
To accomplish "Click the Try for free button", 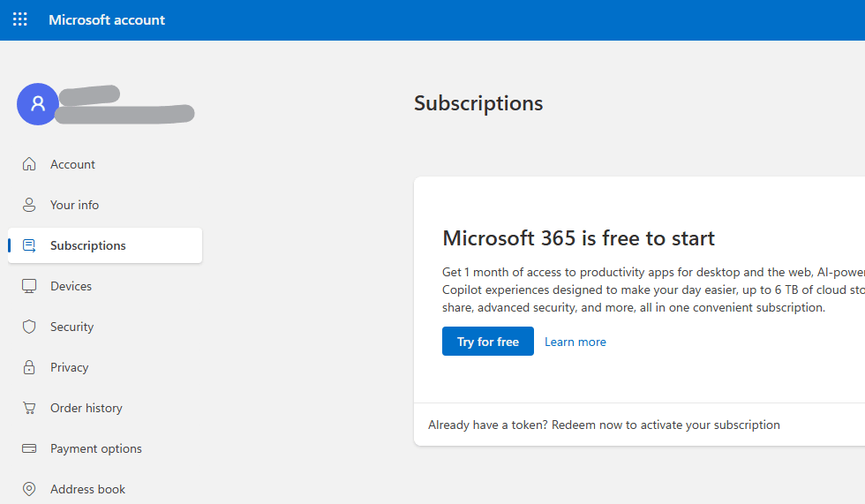I will click(487, 342).
